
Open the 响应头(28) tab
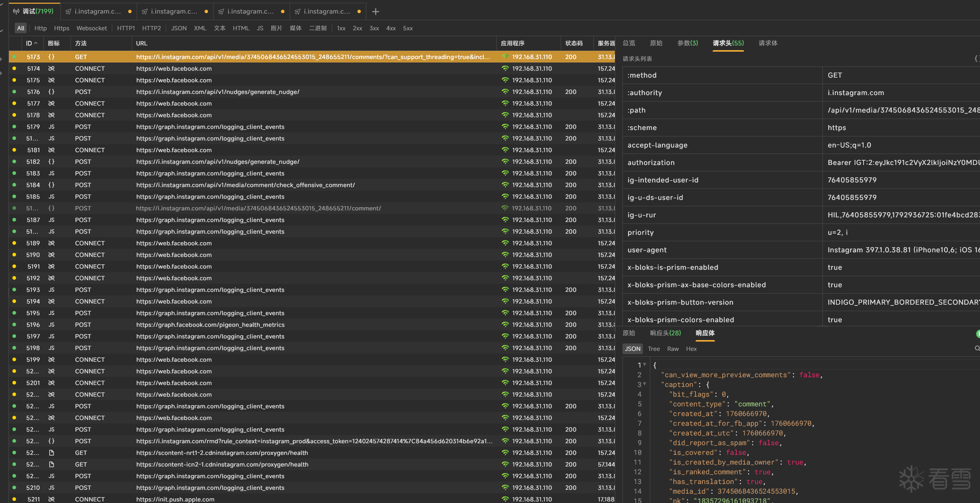click(x=665, y=333)
